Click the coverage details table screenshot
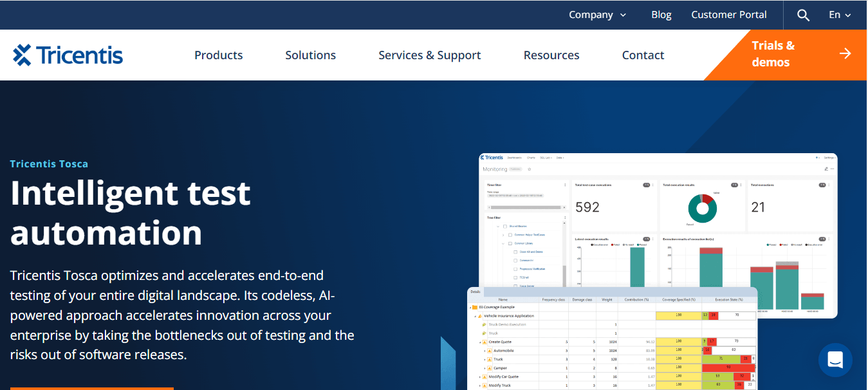Image resolution: width=868 pixels, height=390 pixels. coord(613,339)
